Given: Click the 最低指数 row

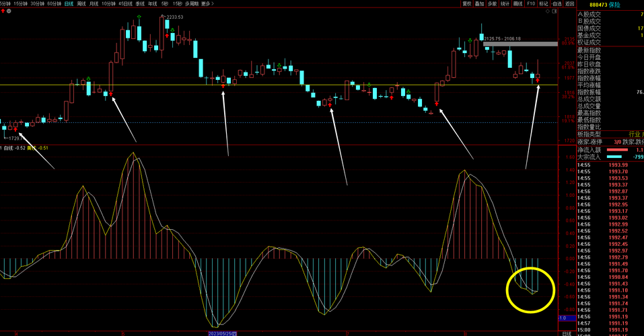Looking at the screenshot, I should tap(610, 120).
